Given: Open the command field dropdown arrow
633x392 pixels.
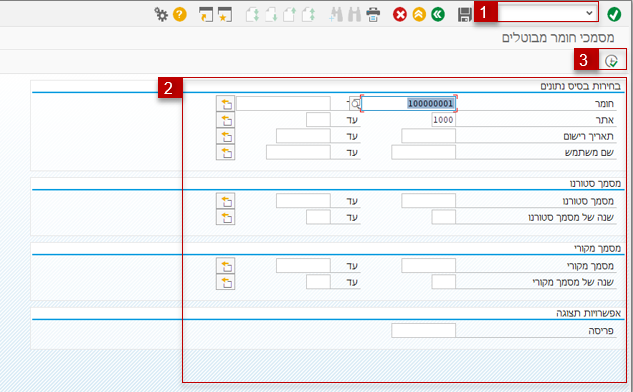Looking at the screenshot, I should coord(589,13).
